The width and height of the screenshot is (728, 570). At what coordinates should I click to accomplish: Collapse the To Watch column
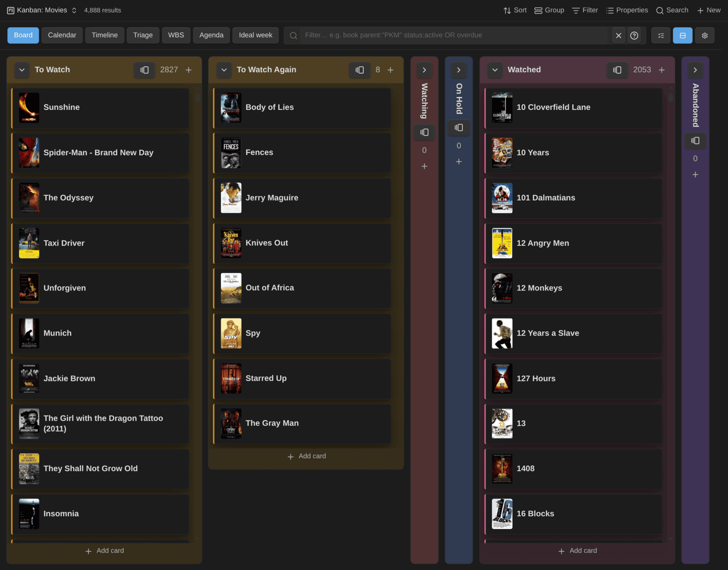click(22, 70)
